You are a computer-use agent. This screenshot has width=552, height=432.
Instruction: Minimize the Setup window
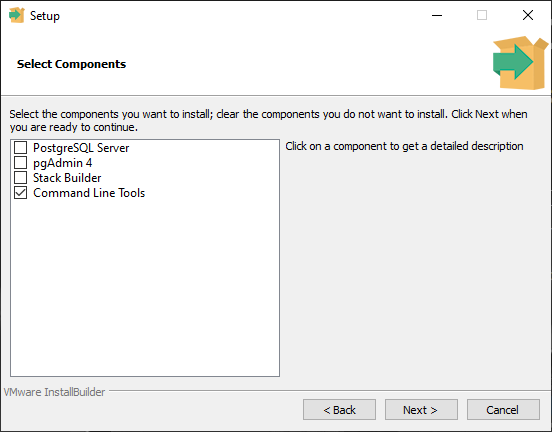pos(437,15)
